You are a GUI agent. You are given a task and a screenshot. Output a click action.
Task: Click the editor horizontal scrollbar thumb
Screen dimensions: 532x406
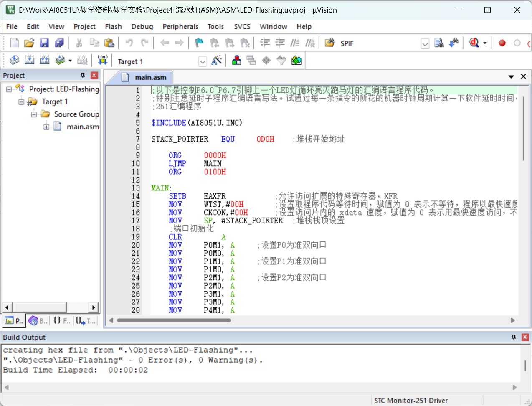pos(174,320)
